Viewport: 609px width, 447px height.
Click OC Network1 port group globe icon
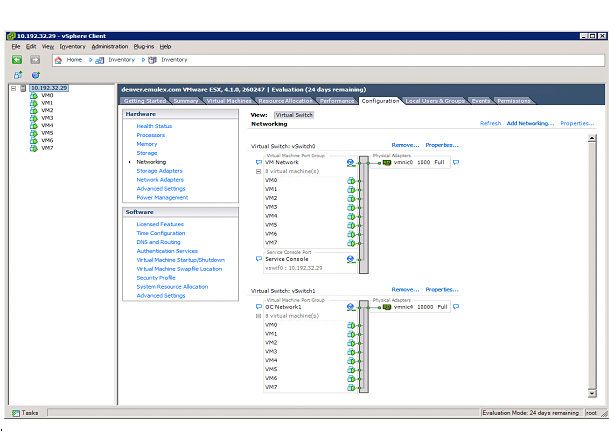[351, 307]
